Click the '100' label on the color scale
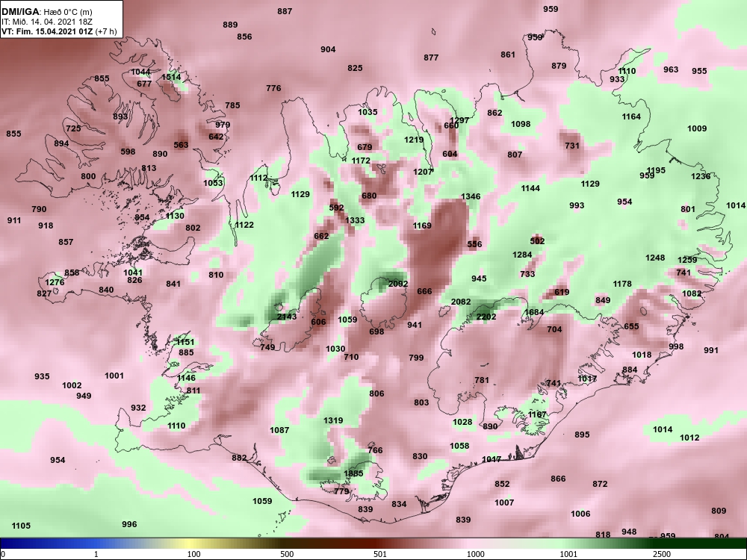This screenshot has height=560, width=747. (193, 554)
